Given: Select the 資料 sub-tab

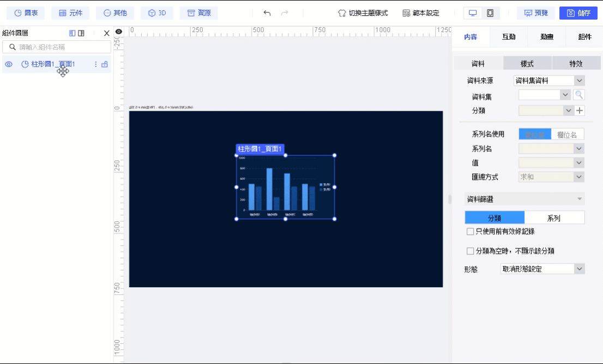Looking at the screenshot, I should [x=478, y=63].
